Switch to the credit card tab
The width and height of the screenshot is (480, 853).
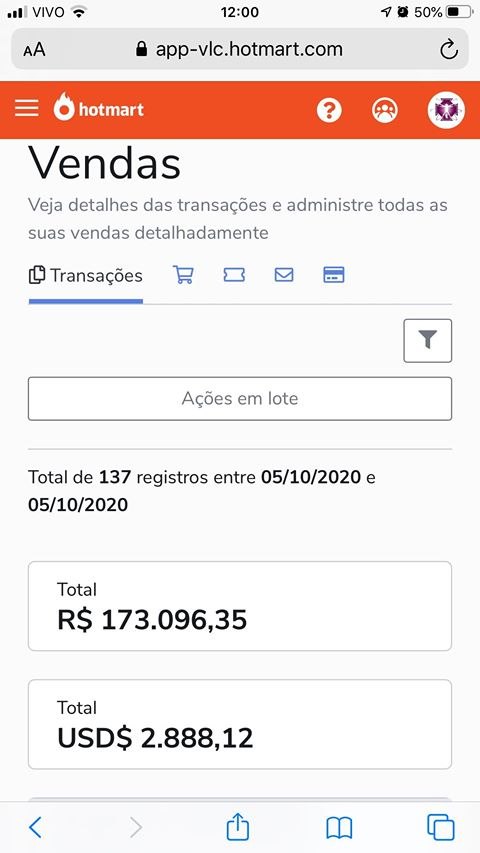[x=334, y=275]
